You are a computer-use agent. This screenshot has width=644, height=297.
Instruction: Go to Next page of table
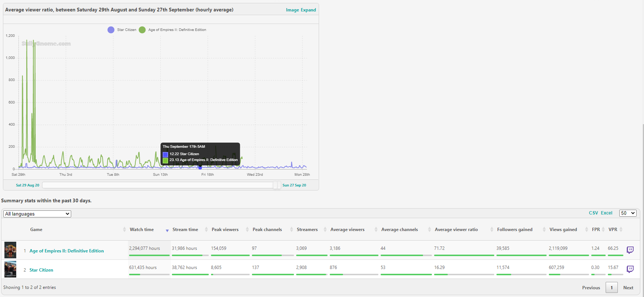coord(628,288)
